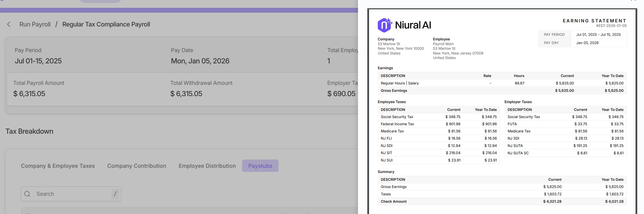
Task: Click the back arrow beside Run Payroll
Action: pos(9,24)
